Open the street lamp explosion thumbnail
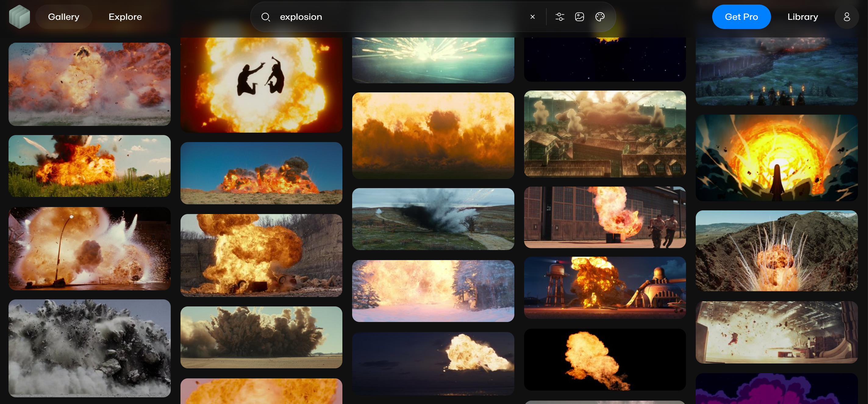 (x=90, y=249)
